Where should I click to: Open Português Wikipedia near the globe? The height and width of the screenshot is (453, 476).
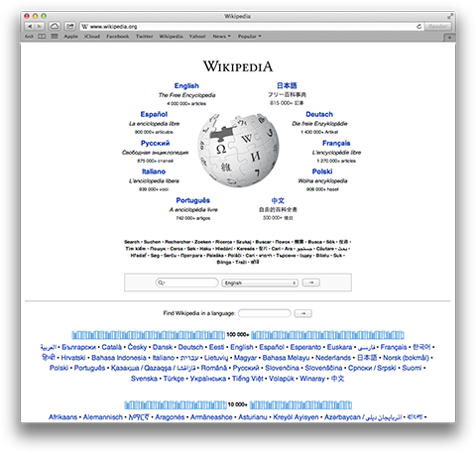pos(193,200)
